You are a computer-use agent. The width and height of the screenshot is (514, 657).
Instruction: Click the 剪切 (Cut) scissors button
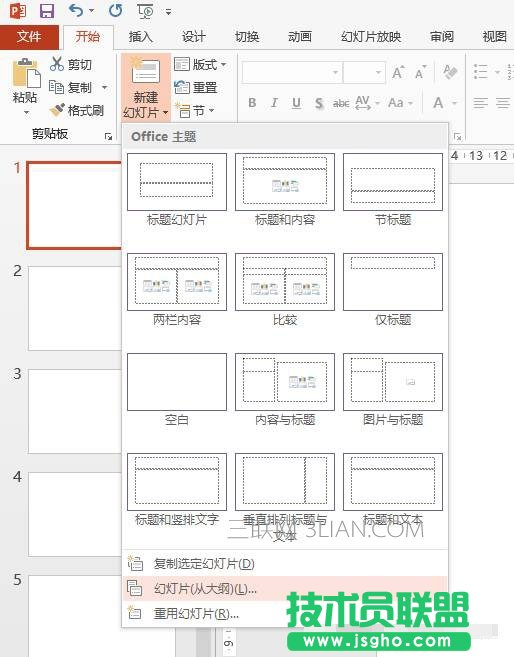70,64
